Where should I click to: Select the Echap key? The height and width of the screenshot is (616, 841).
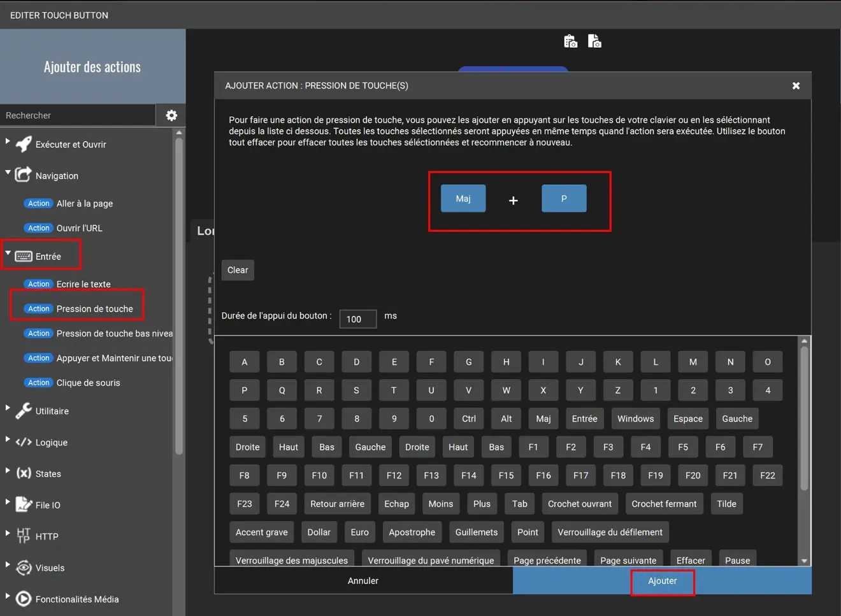pos(397,504)
